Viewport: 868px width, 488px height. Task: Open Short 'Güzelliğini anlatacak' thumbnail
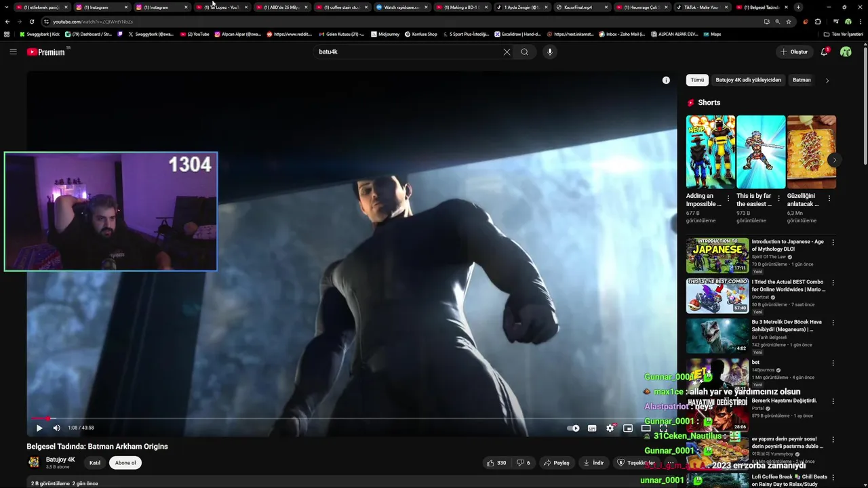[812, 152]
